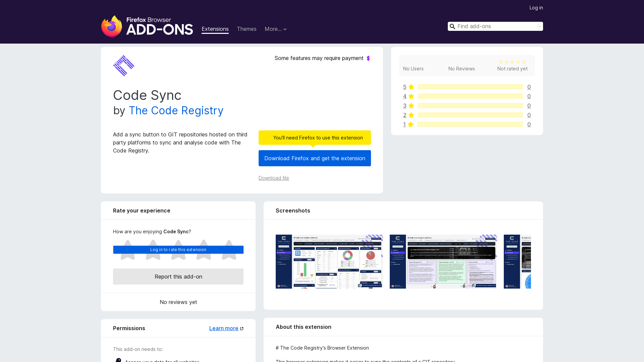The width and height of the screenshot is (644, 362).
Task: Focus the Find add-ons search field
Action: 495,26
